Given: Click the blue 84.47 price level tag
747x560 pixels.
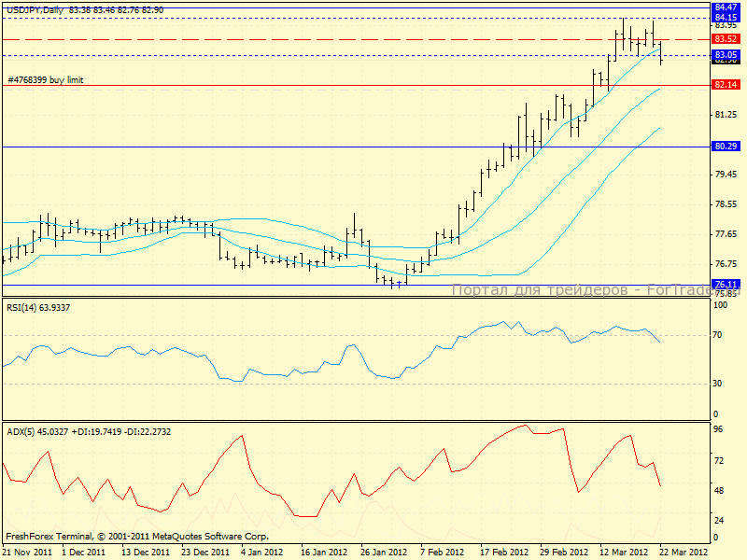Looking at the screenshot, I should point(726,7).
